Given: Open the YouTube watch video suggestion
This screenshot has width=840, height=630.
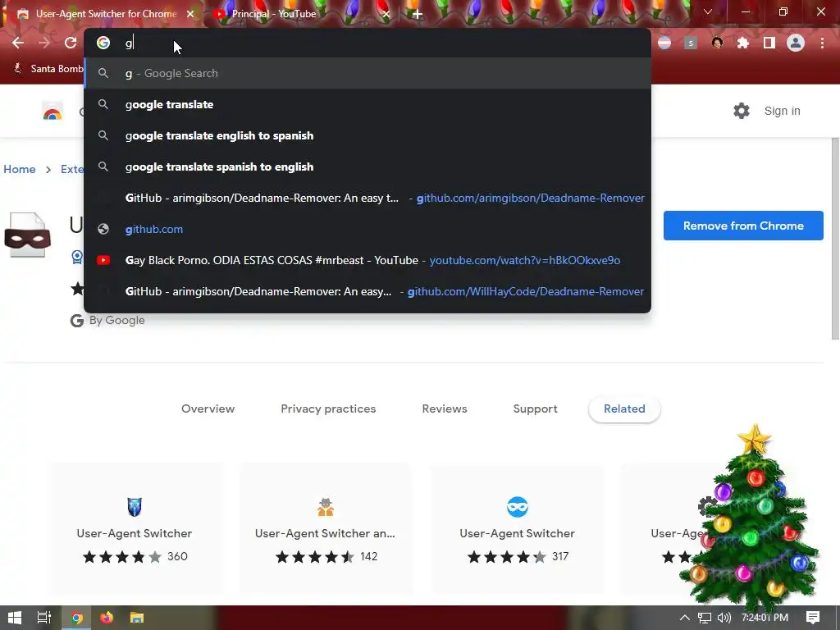Looking at the screenshot, I should point(367,260).
